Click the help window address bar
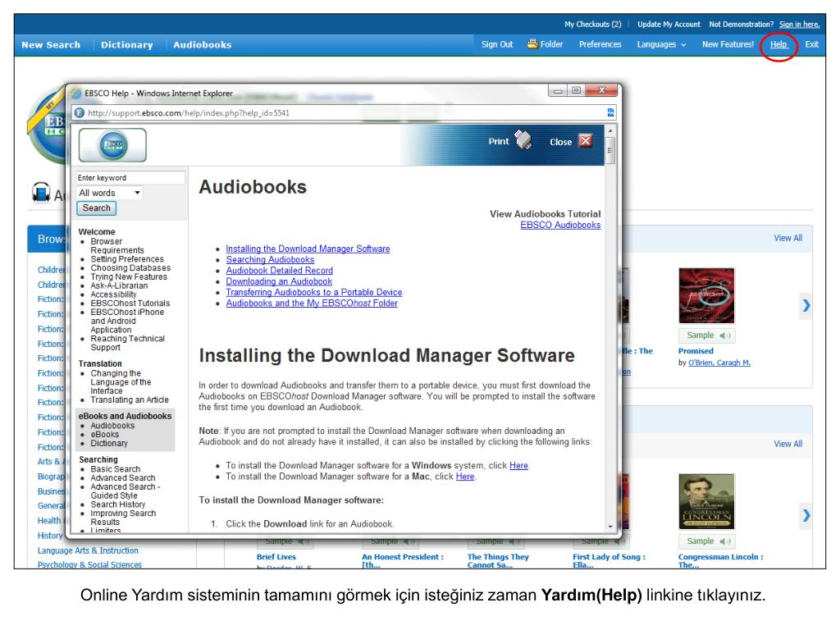The width and height of the screenshot is (840, 630). coord(343,113)
